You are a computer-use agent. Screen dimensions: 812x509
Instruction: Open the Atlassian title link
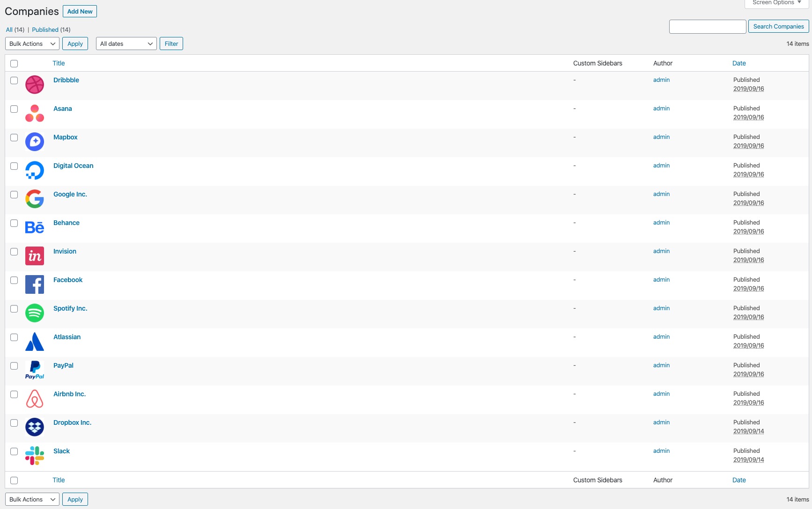click(x=67, y=337)
